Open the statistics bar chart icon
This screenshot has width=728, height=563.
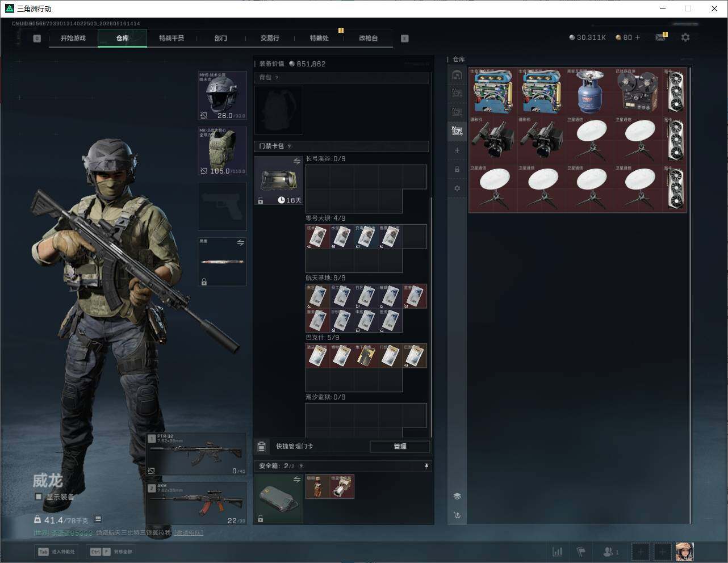click(x=558, y=552)
